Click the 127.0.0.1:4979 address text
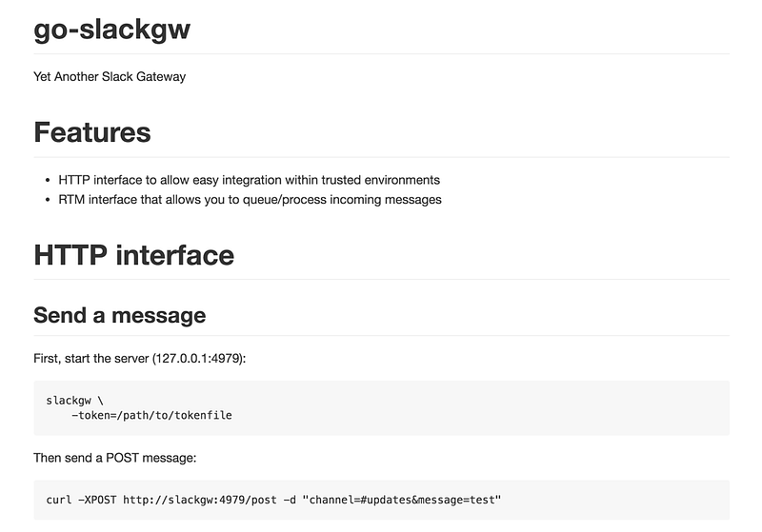The height and width of the screenshot is (532, 762). pos(199,359)
